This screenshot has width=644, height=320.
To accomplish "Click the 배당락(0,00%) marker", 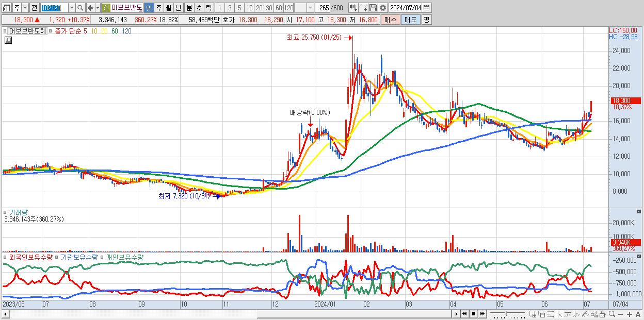I will click(x=310, y=112).
